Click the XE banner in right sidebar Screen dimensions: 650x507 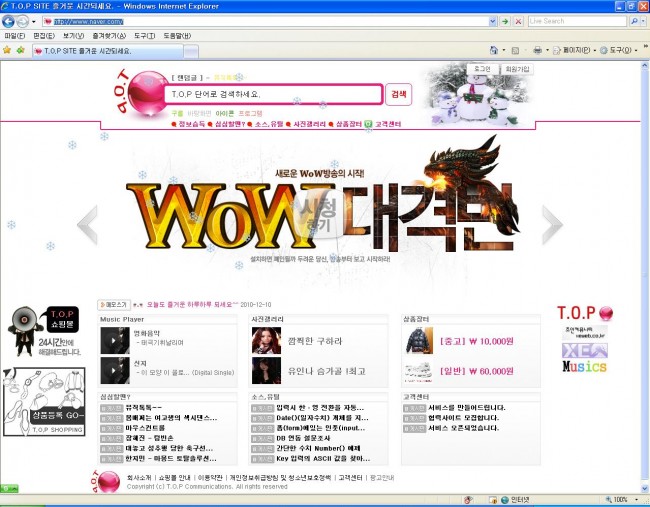[x=585, y=350]
